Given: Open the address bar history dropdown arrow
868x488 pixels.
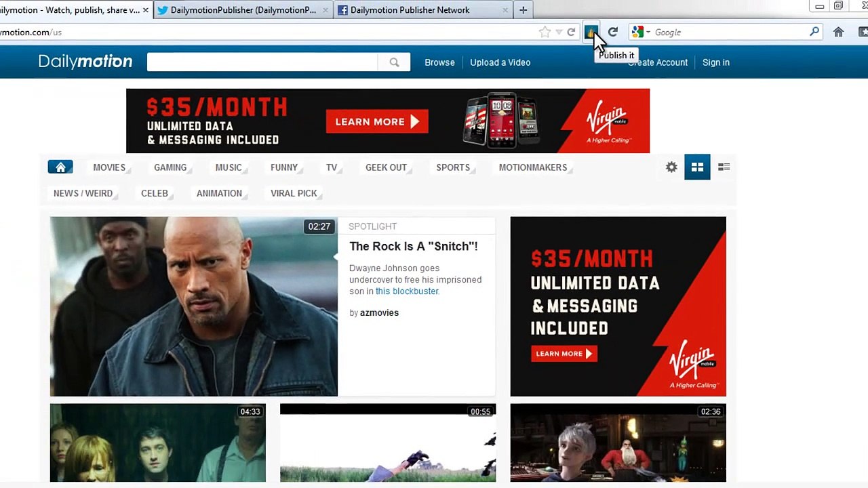Looking at the screenshot, I should 559,32.
